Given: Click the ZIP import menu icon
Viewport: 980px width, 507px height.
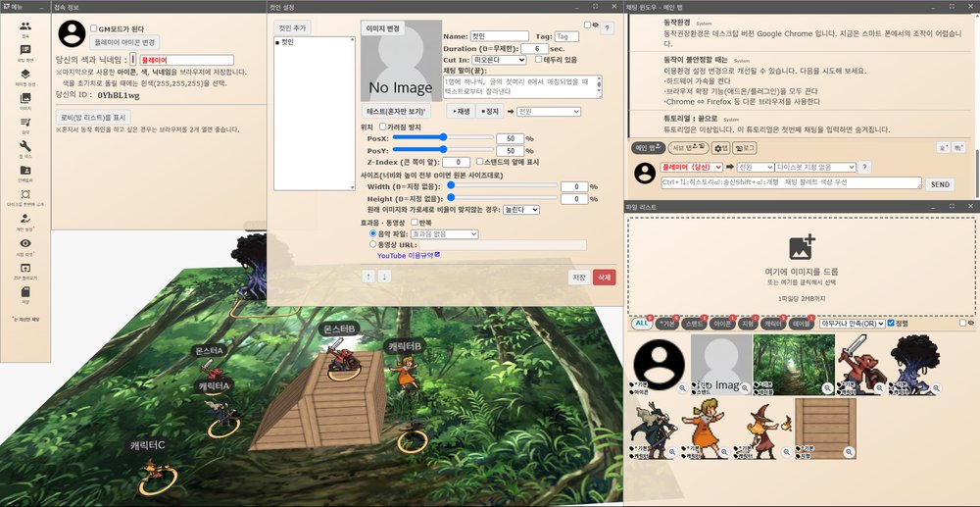Looking at the screenshot, I should pos(25,268).
